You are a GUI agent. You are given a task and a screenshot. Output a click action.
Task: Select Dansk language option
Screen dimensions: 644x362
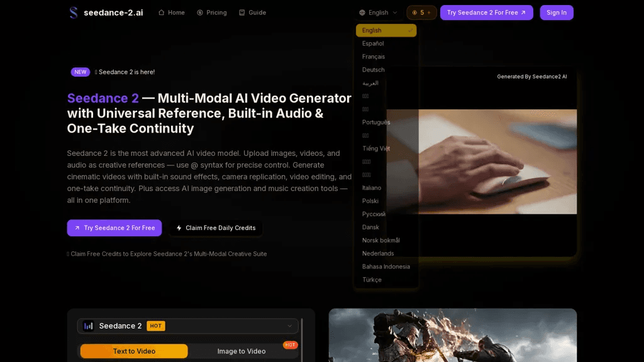[386, 228]
